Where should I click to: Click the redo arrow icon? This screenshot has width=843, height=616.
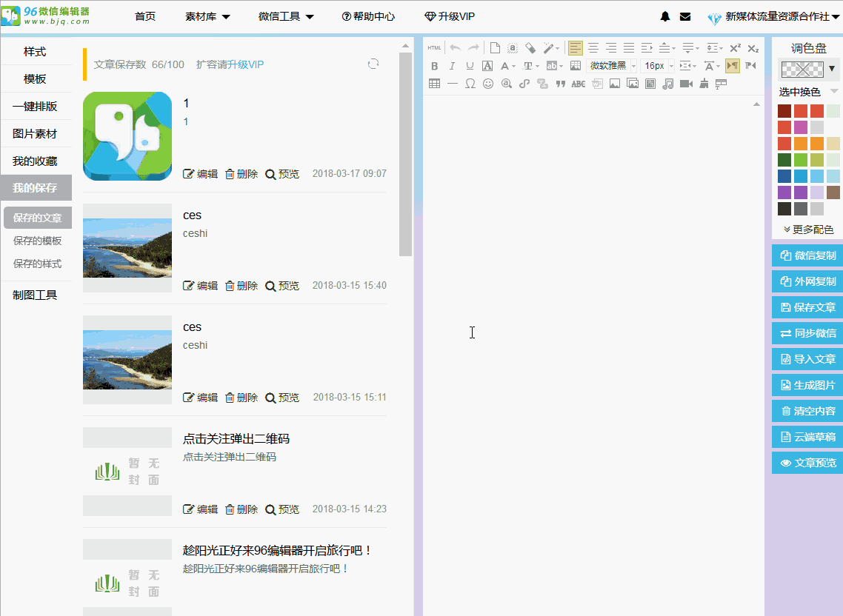coord(473,48)
